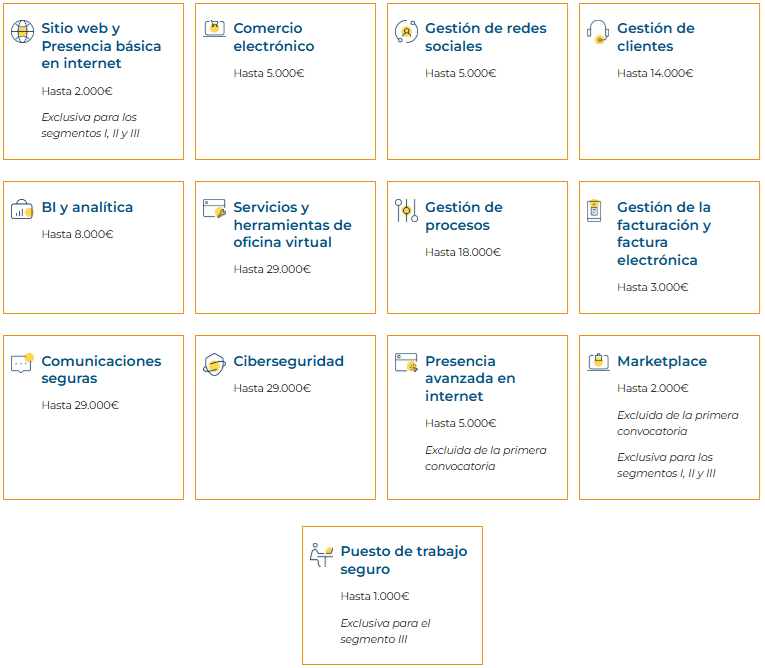
Task: Select the Gestión de clientes heading
Action: coord(655,37)
